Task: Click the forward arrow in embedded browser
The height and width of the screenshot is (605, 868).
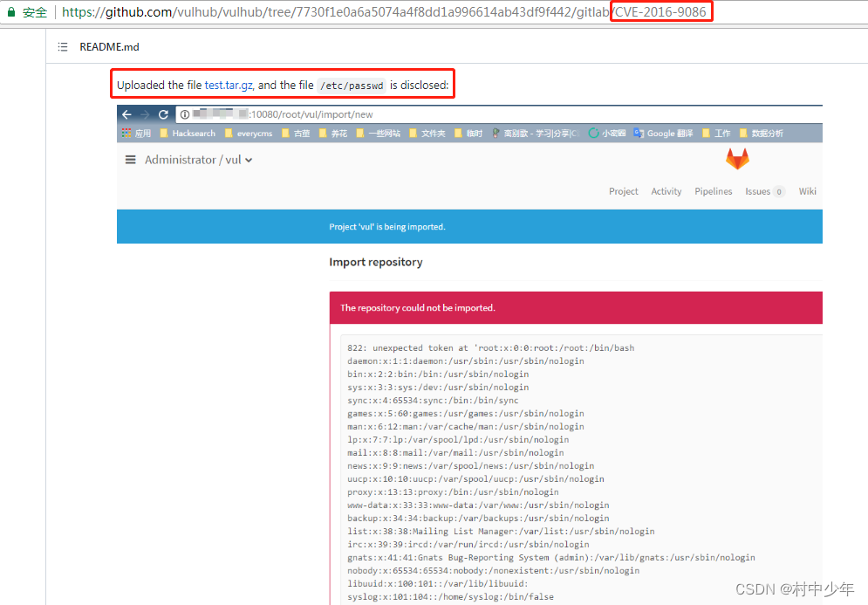Action: pos(145,114)
